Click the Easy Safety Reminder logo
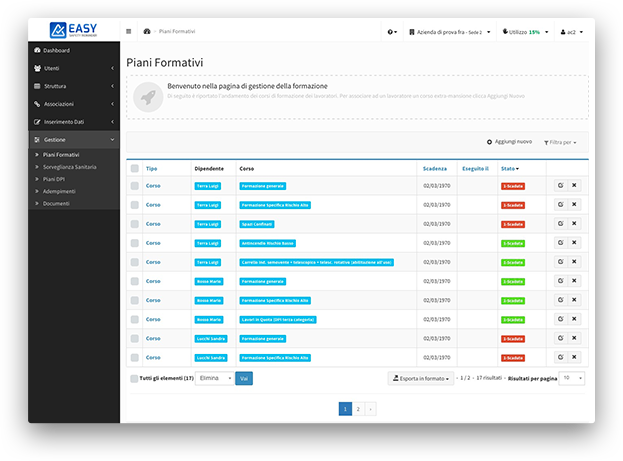623x461 pixels. 74,30
